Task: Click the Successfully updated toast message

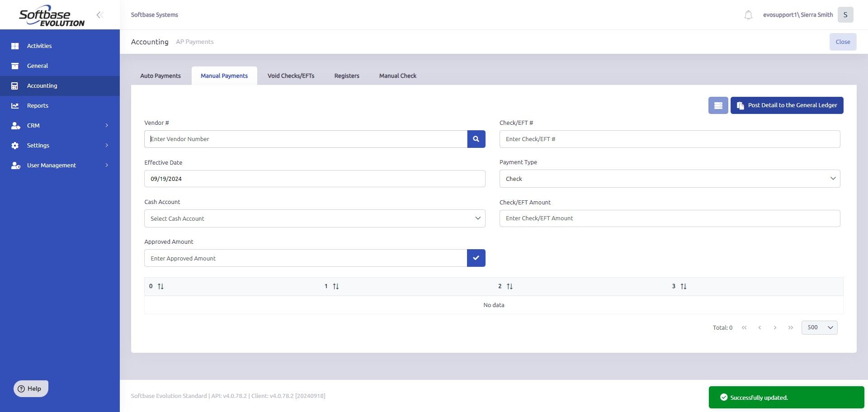Action: click(786, 398)
